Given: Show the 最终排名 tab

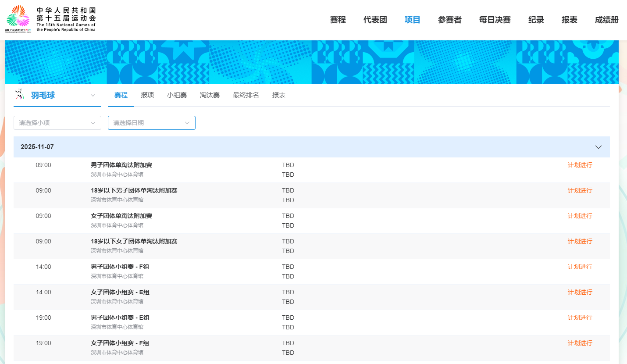Looking at the screenshot, I should pyautogui.click(x=246, y=95).
